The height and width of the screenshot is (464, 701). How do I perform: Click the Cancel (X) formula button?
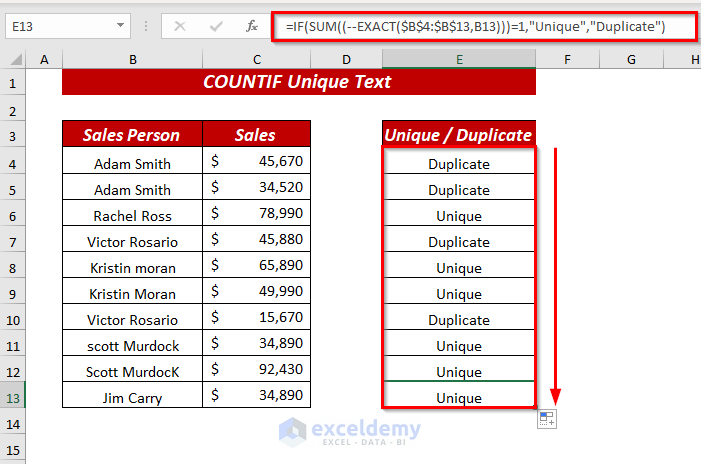point(180,26)
